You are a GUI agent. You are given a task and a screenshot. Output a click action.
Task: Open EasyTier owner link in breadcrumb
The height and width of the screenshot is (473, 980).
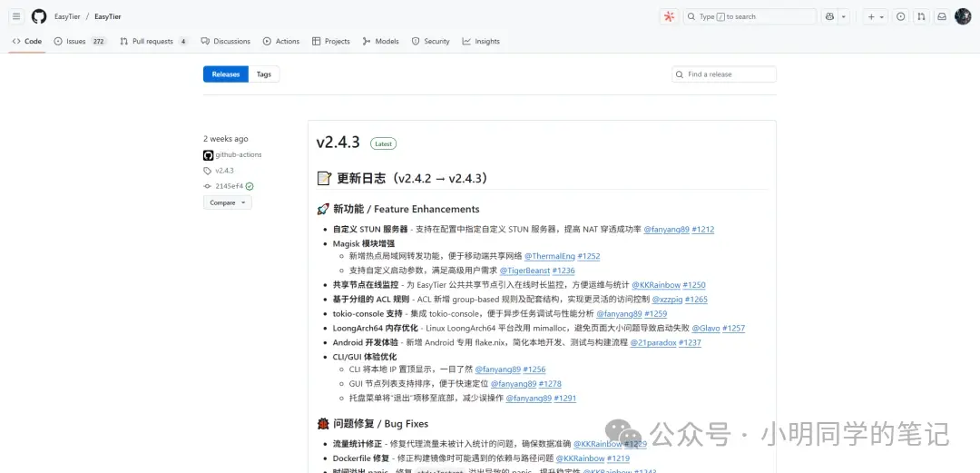pyautogui.click(x=66, y=17)
